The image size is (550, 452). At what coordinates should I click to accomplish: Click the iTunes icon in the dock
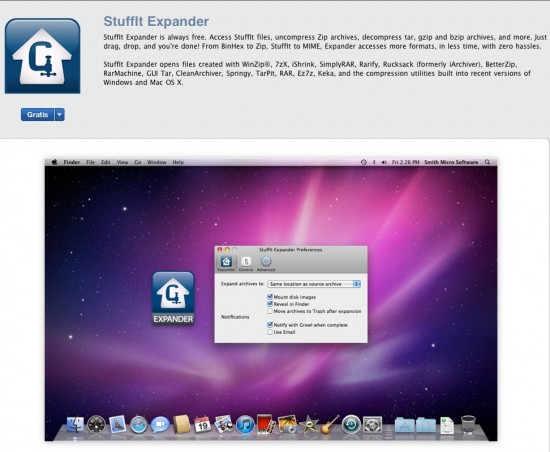245,425
